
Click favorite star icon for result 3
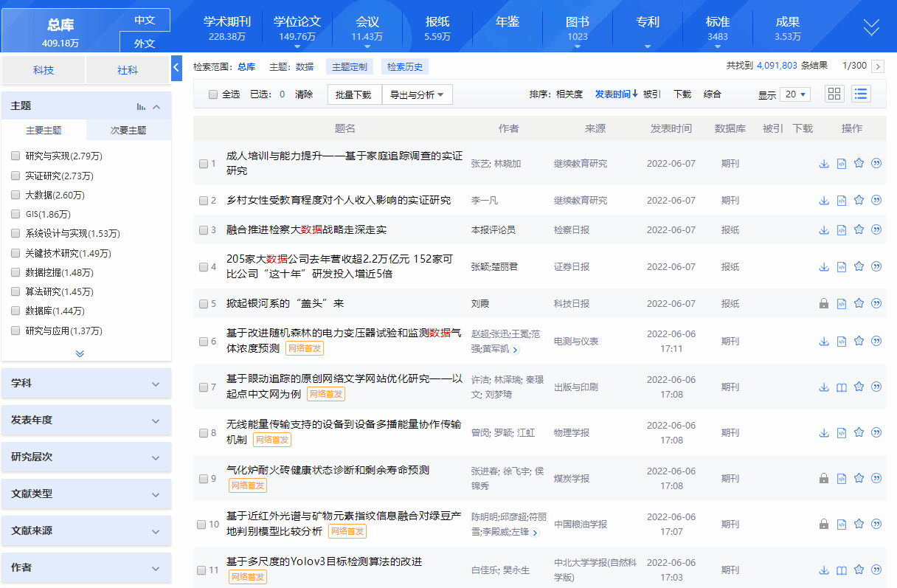click(x=859, y=229)
